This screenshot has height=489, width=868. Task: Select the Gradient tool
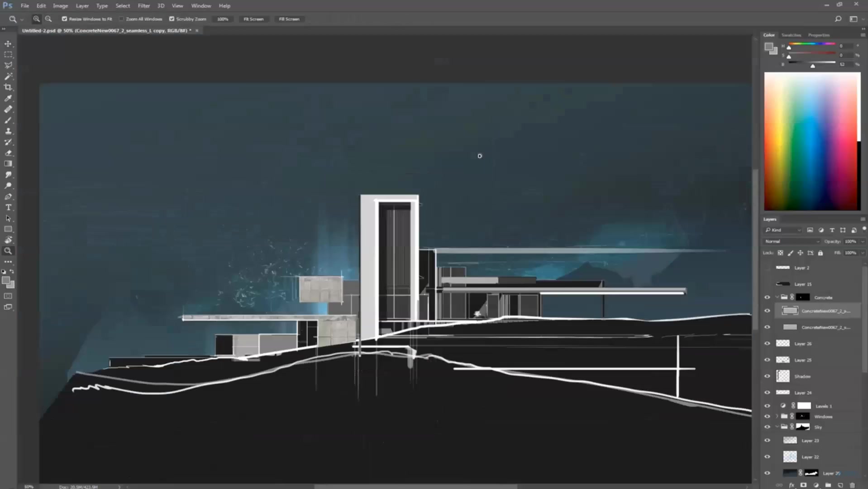pyautogui.click(x=8, y=164)
